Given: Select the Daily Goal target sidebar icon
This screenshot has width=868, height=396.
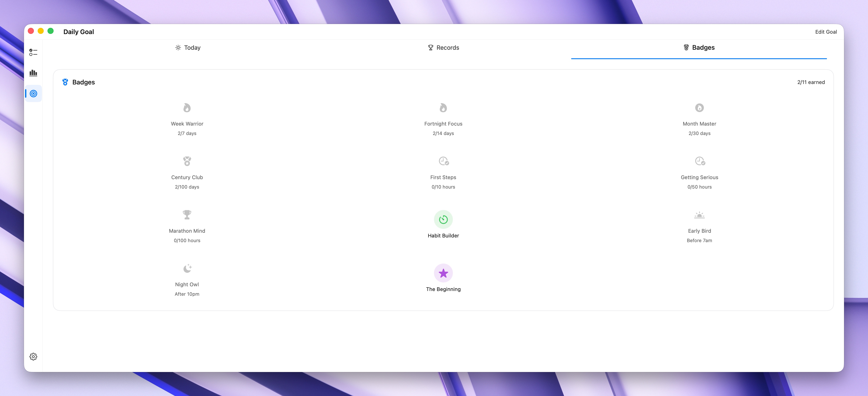Looking at the screenshot, I should click(x=33, y=93).
